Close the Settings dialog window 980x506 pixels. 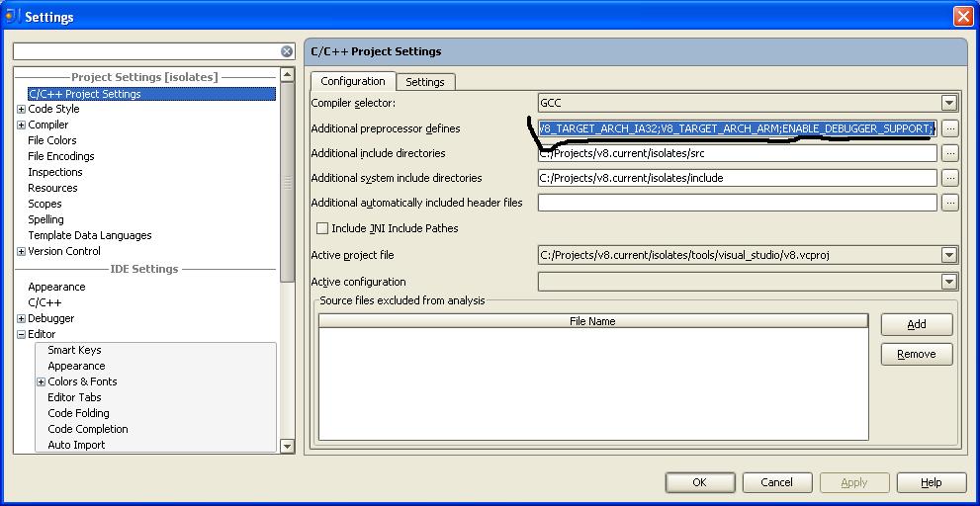tap(963, 16)
